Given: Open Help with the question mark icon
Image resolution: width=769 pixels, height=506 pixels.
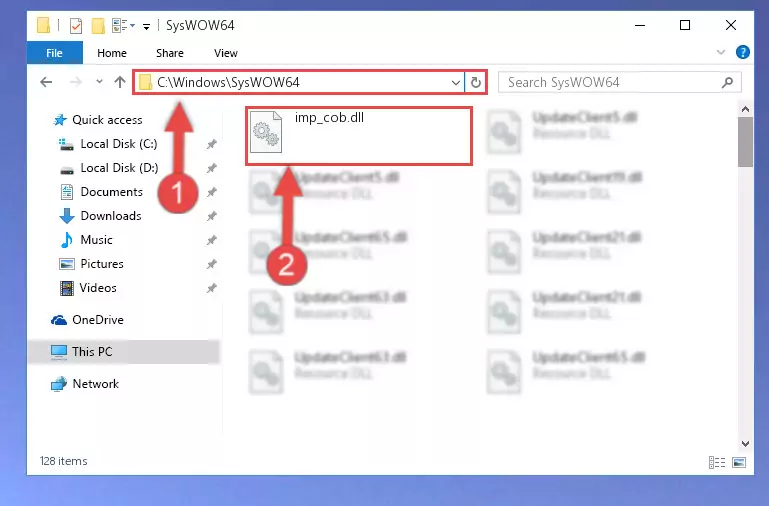Looking at the screenshot, I should [x=743, y=52].
